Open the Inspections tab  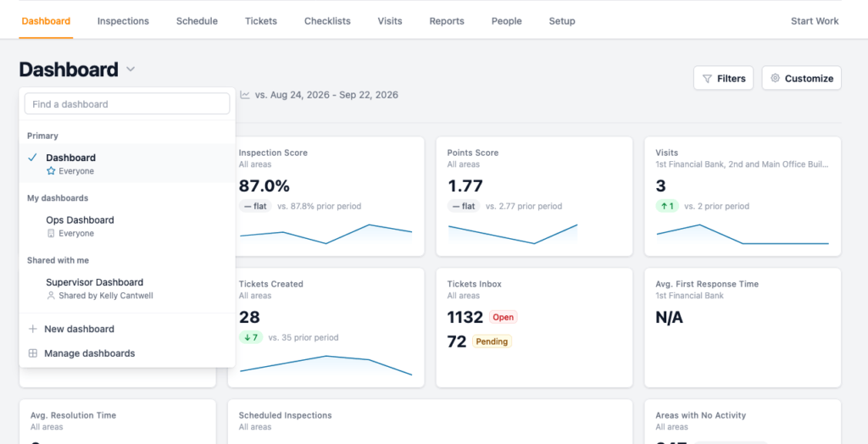pyautogui.click(x=123, y=21)
